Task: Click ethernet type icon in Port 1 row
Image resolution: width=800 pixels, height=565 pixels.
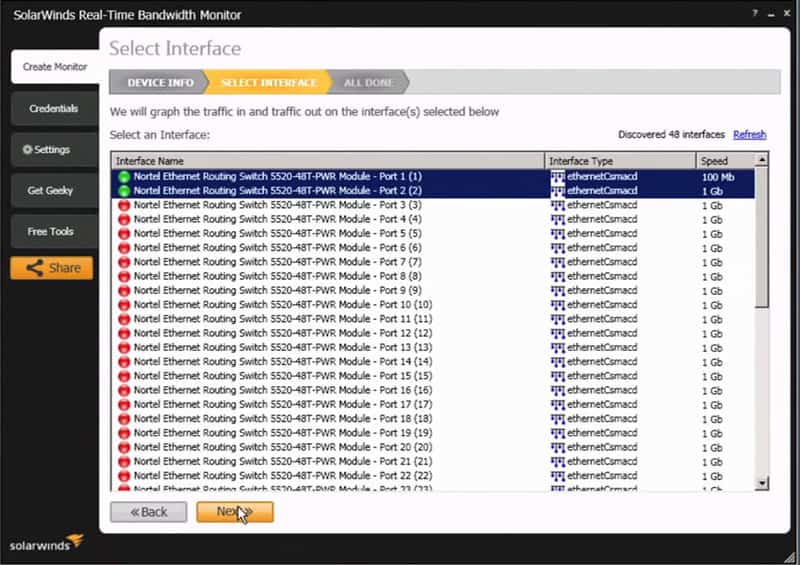Action: [x=558, y=177]
